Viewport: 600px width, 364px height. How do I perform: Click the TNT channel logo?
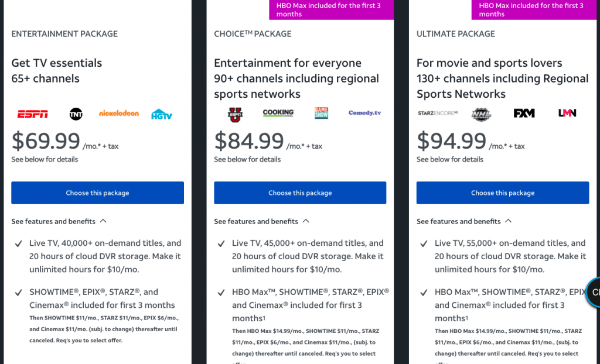click(x=76, y=114)
